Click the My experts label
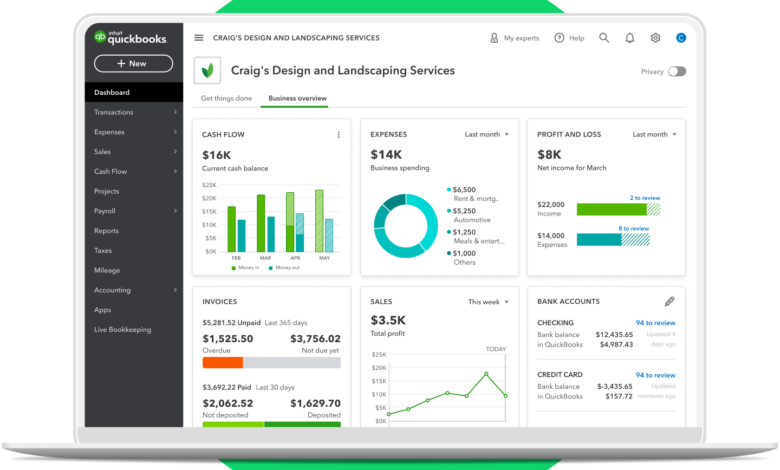This screenshot has height=470, width=780. tap(521, 38)
